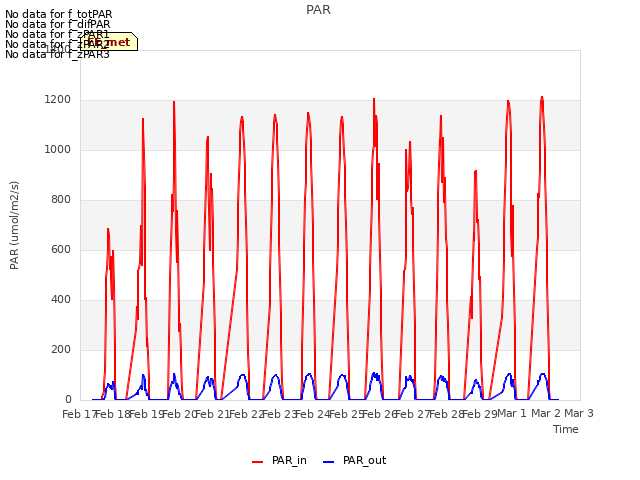The width and height of the screenshot is (640, 480).
Task: Click the red PAR_in legend color marker
Action: pyautogui.click(x=258, y=462)
